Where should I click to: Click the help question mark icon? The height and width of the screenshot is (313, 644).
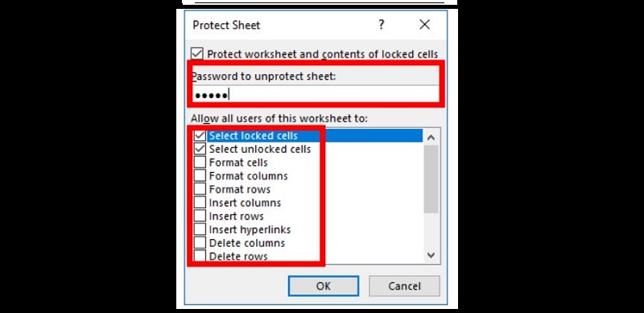pos(381,25)
